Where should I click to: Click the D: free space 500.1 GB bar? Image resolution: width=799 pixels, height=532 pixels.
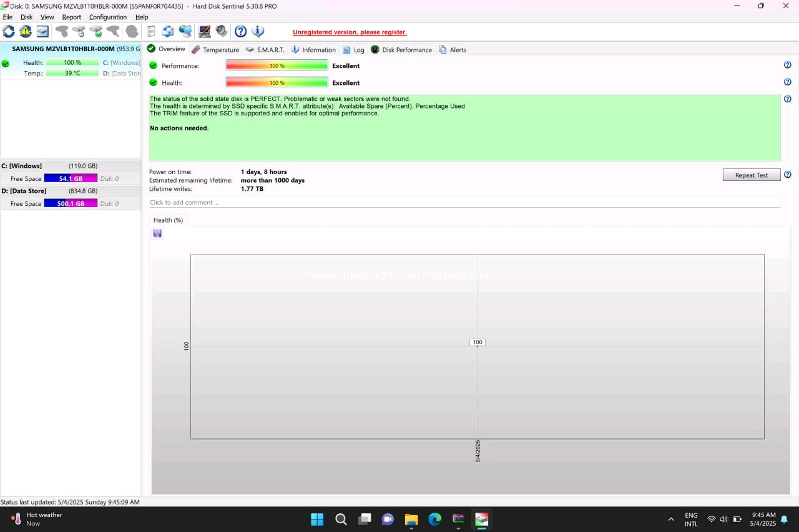[71, 203]
